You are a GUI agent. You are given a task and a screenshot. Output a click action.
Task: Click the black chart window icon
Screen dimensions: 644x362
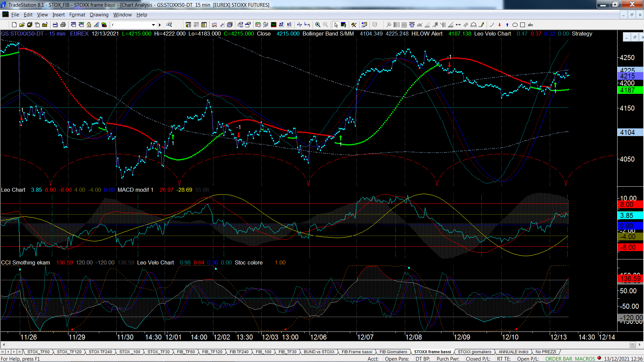coord(273,24)
